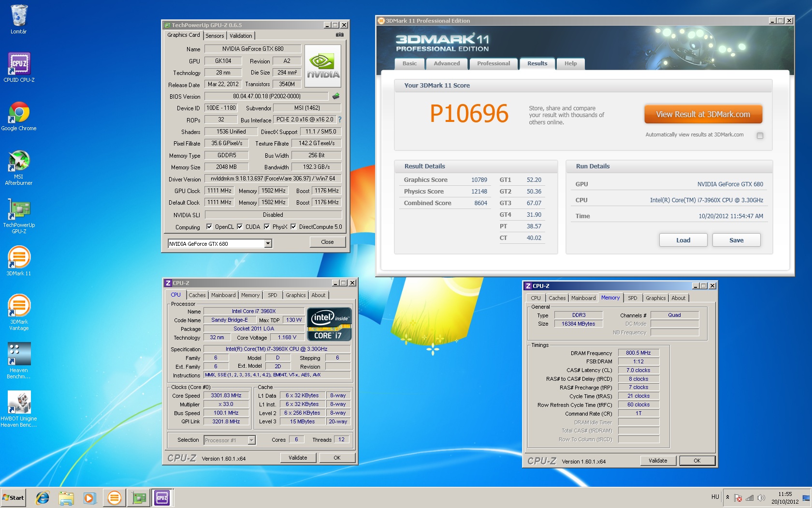The height and width of the screenshot is (508, 812).
Task: Launch TechPowerUp GPU-Z desktop shortcut
Action: click(19, 216)
